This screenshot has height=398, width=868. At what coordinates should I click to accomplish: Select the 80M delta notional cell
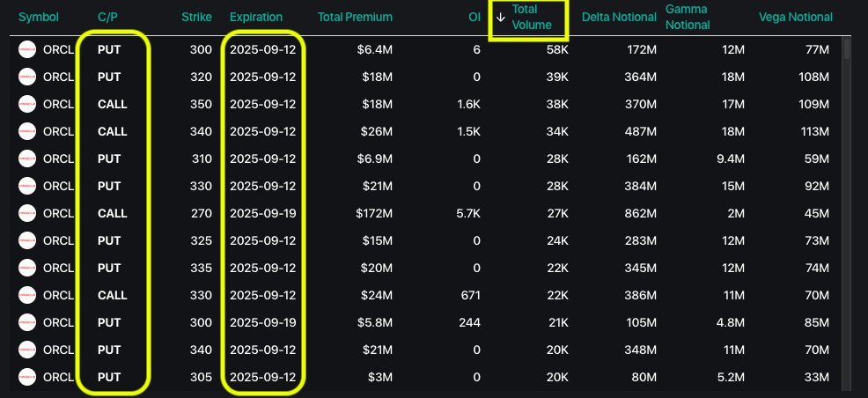(x=644, y=377)
